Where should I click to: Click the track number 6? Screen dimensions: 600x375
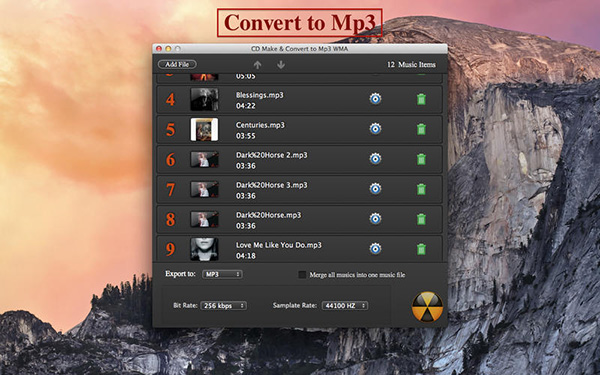[x=171, y=160]
